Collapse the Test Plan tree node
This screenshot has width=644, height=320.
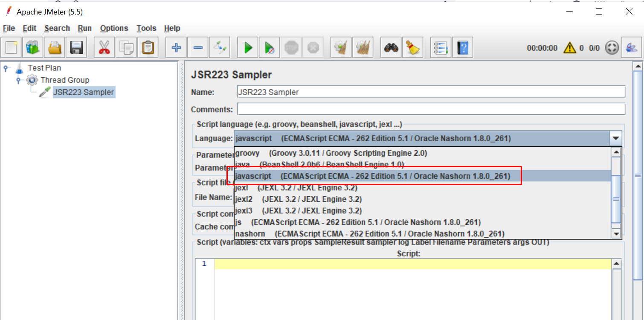pos(6,68)
